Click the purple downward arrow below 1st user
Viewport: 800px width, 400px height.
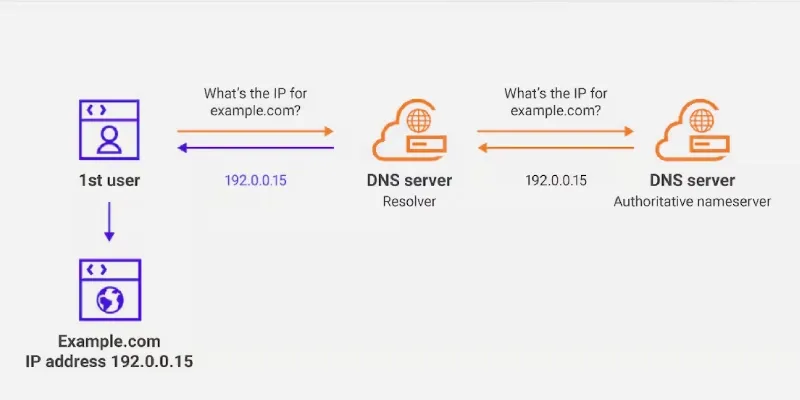coord(109,222)
